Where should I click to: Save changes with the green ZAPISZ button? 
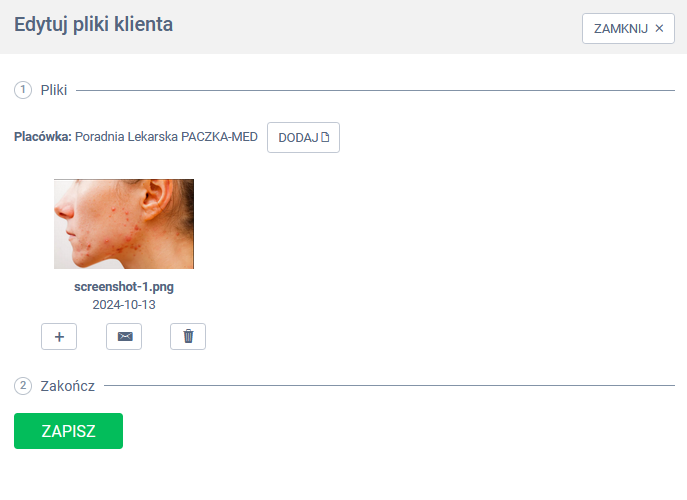point(68,431)
